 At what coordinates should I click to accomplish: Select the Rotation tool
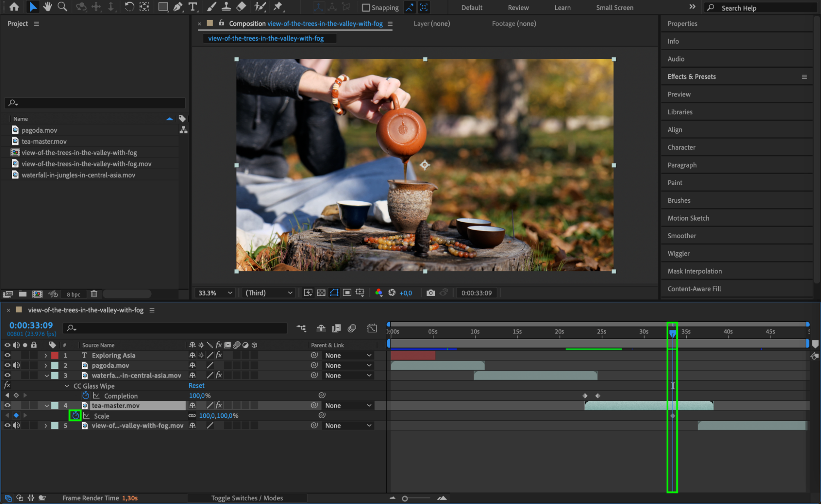pyautogui.click(x=129, y=7)
